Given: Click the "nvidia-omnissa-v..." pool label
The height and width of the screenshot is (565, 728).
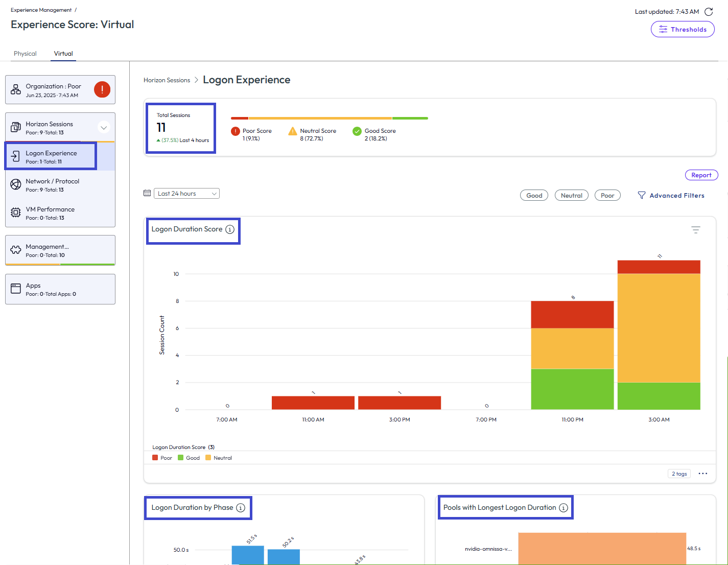Looking at the screenshot, I should pos(488,549).
